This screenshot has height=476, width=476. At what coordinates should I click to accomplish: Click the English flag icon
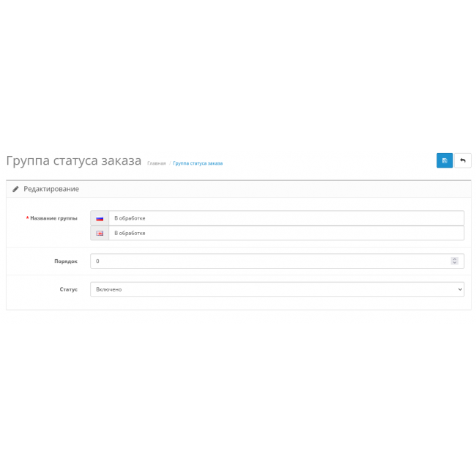pyautogui.click(x=100, y=233)
